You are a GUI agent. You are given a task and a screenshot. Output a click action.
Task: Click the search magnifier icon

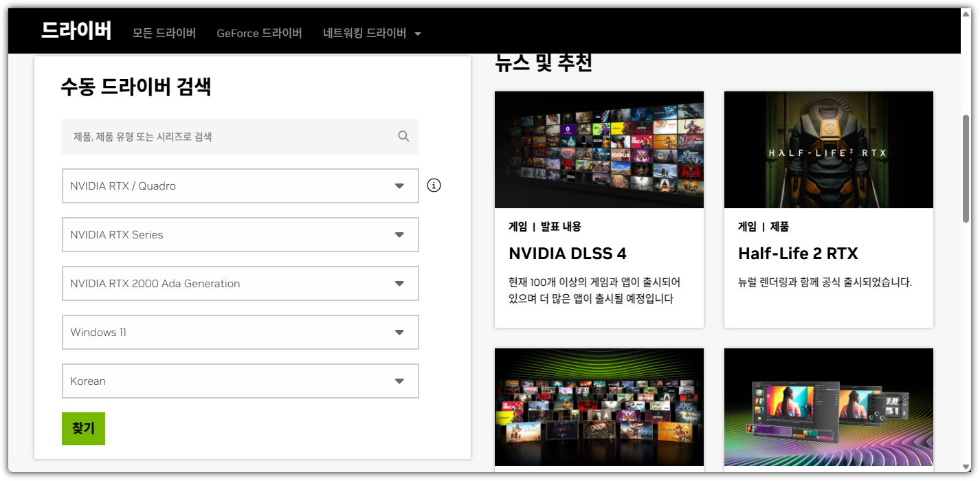pyautogui.click(x=403, y=136)
